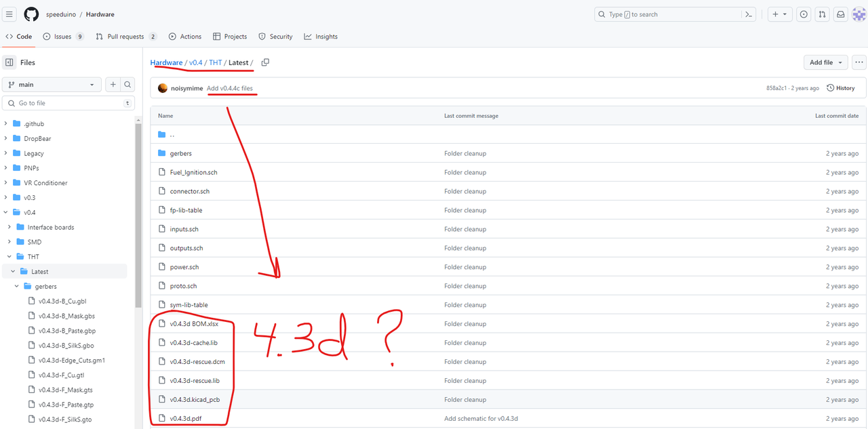Open more options three-dot menu
Viewport: 868px width, 429px height.
pos(859,62)
